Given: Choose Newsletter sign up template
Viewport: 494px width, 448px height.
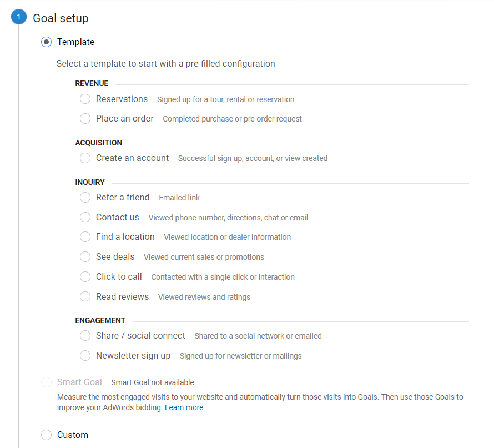Looking at the screenshot, I should (85, 356).
